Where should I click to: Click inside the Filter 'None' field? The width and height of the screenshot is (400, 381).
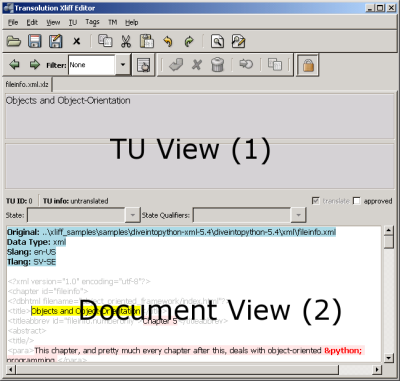(x=92, y=65)
